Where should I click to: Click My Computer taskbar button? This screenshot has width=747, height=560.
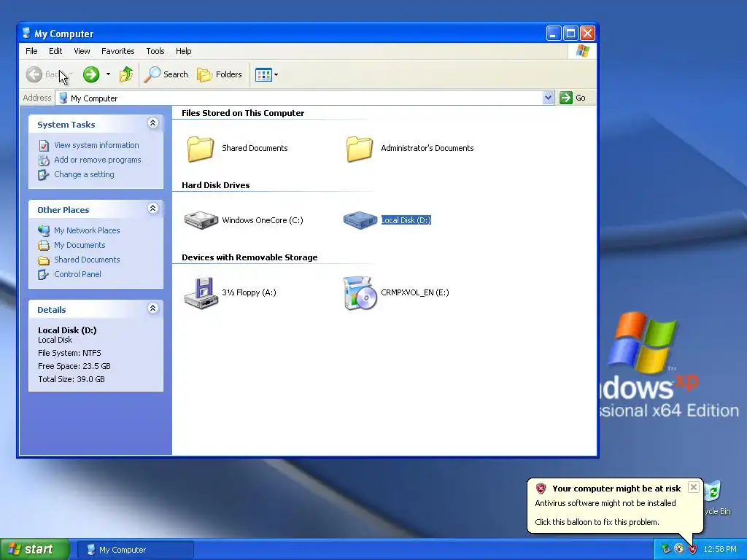pyautogui.click(x=135, y=550)
